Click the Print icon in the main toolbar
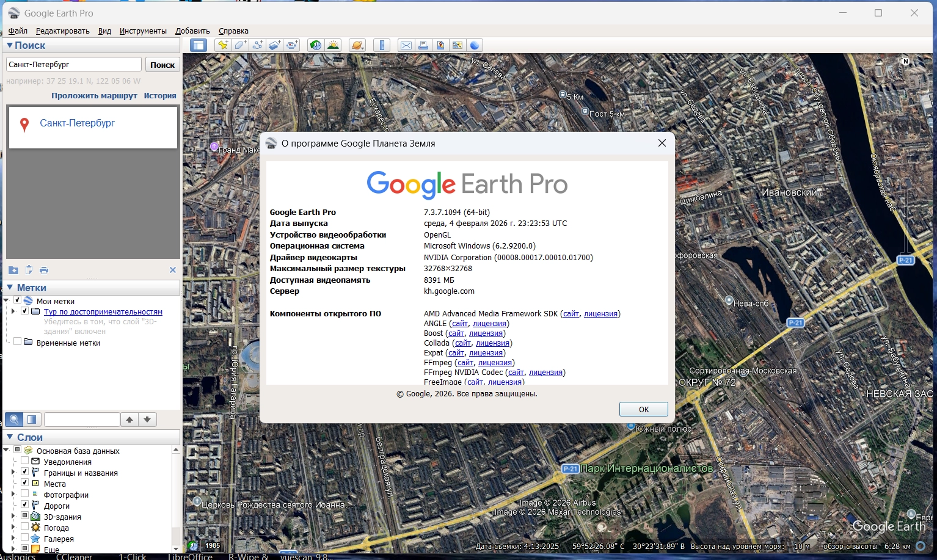This screenshot has height=560, width=937. (x=423, y=45)
